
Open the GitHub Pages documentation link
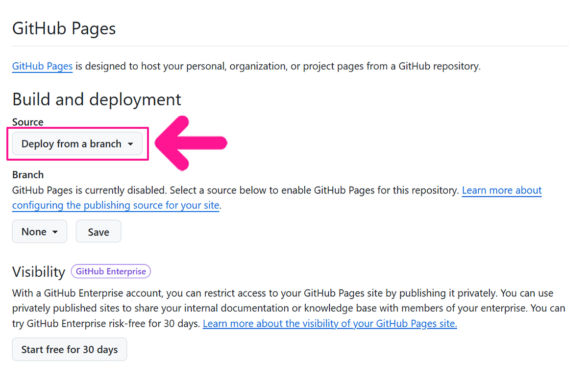coord(42,66)
